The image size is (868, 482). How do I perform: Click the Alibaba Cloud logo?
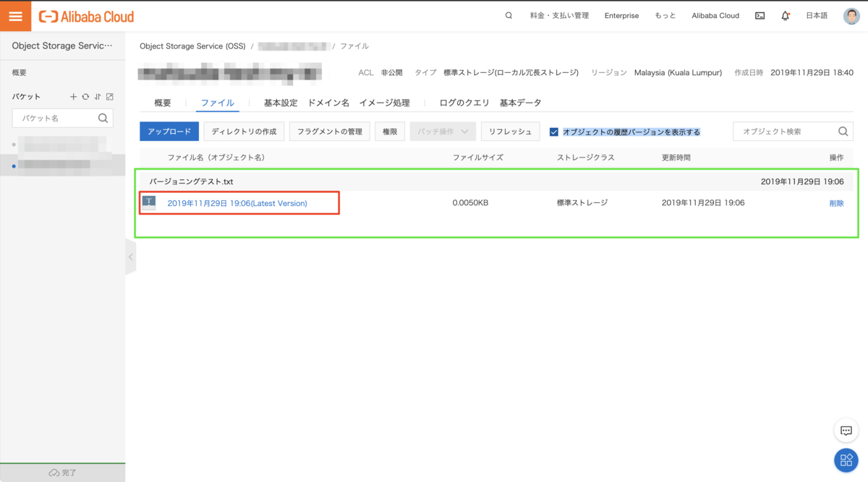click(x=86, y=16)
